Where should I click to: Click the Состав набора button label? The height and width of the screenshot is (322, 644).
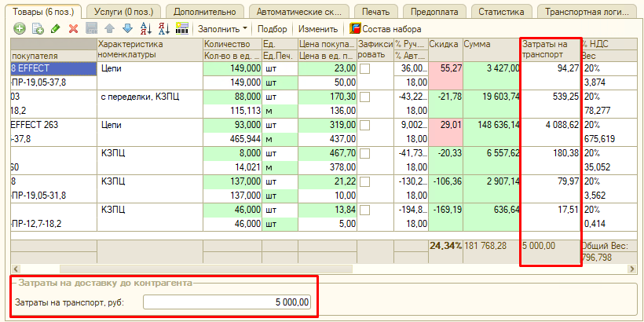[x=392, y=29]
